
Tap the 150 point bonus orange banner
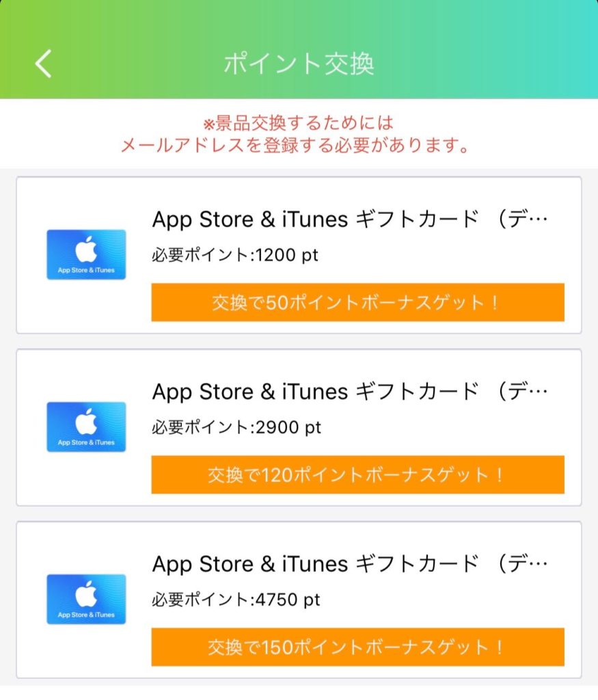click(x=357, y=647)
